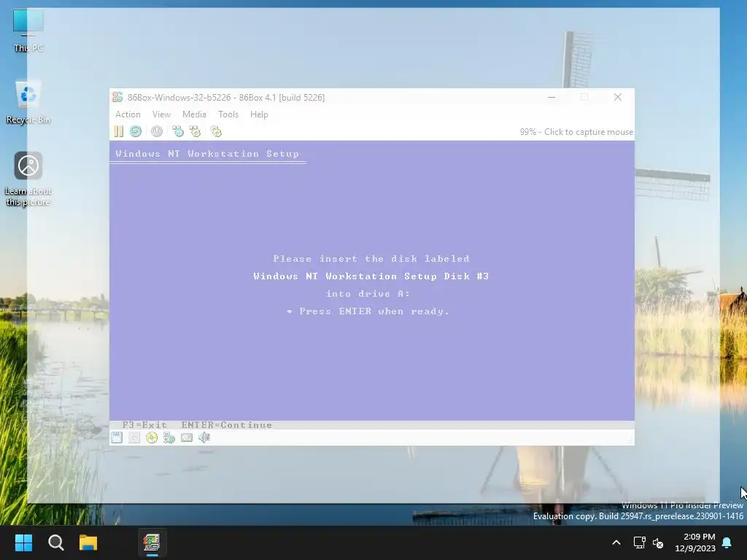Screen dimensions: 747x560
Task: Click muted volume tray icon
Action: 659,542
